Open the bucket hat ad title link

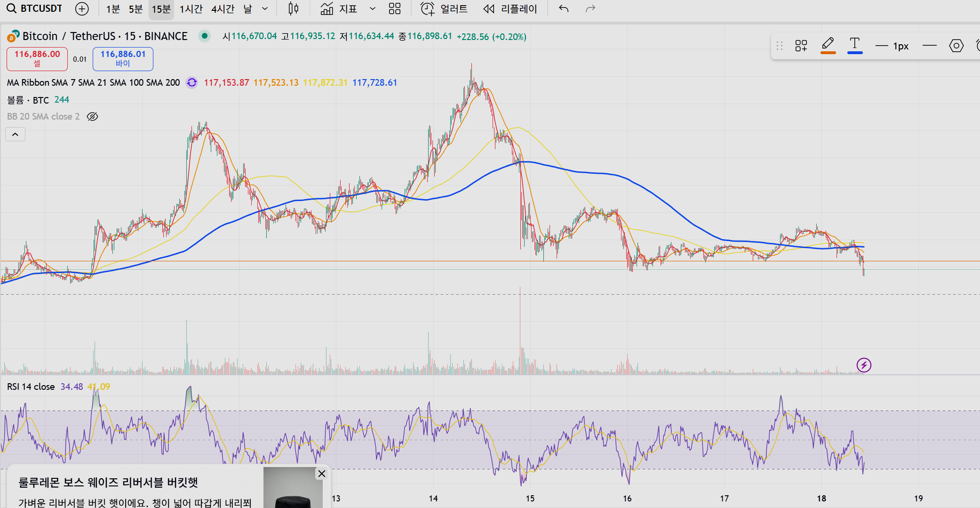tap(108, 483)
